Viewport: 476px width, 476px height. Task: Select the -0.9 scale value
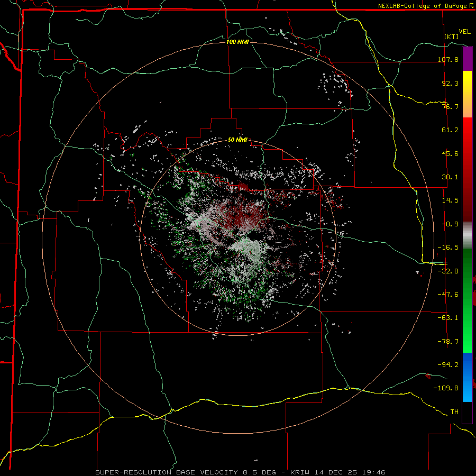coord(450,224)
